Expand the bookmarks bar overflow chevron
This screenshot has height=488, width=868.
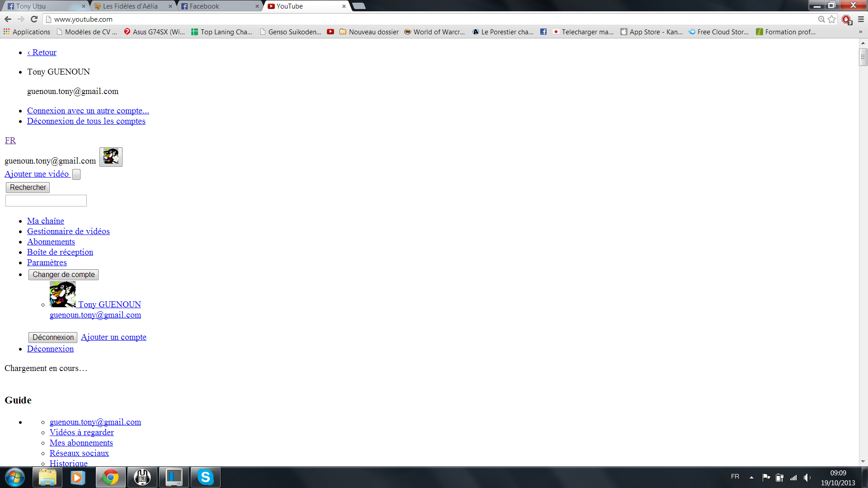[x=860, y=32]
